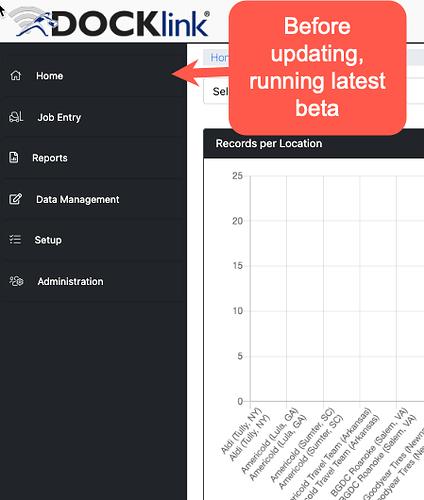Go to the Job Entry menu item
The height and width of the screenshot is (500, 424).
[x=93, y=117]
